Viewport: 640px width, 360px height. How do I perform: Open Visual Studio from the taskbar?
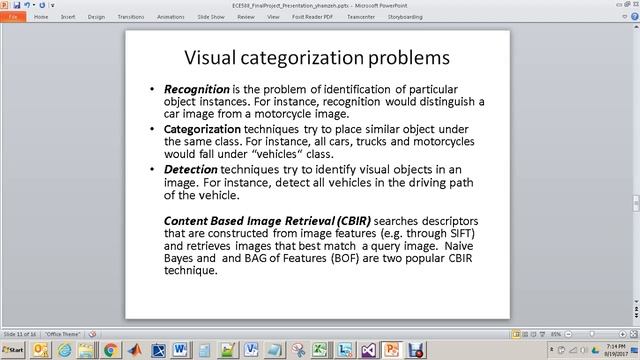pyautogui.click(x=368, y=350)
